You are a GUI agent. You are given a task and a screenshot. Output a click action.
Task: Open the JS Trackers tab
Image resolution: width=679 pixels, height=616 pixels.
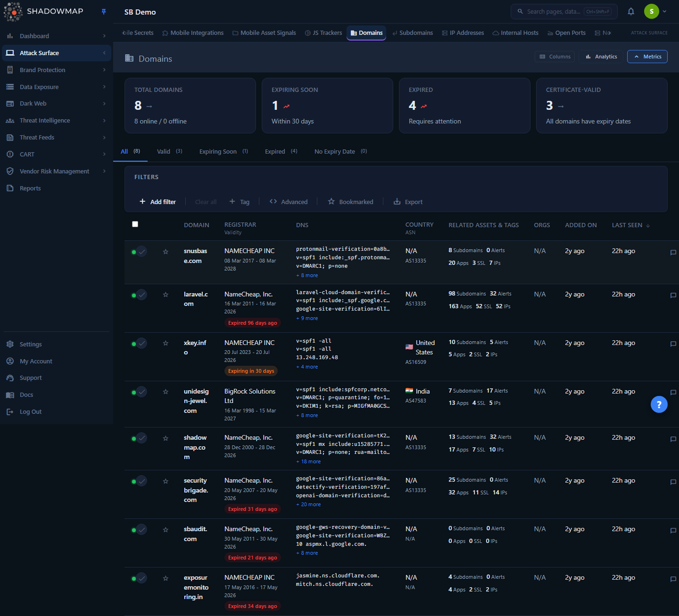pyautogui.click(x=323, y=33)
